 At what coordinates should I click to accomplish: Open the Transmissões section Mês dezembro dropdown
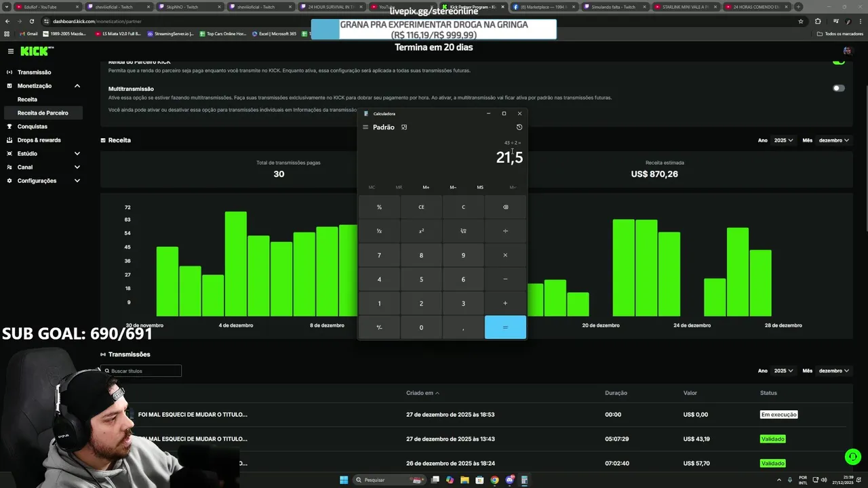click(834, 371)
